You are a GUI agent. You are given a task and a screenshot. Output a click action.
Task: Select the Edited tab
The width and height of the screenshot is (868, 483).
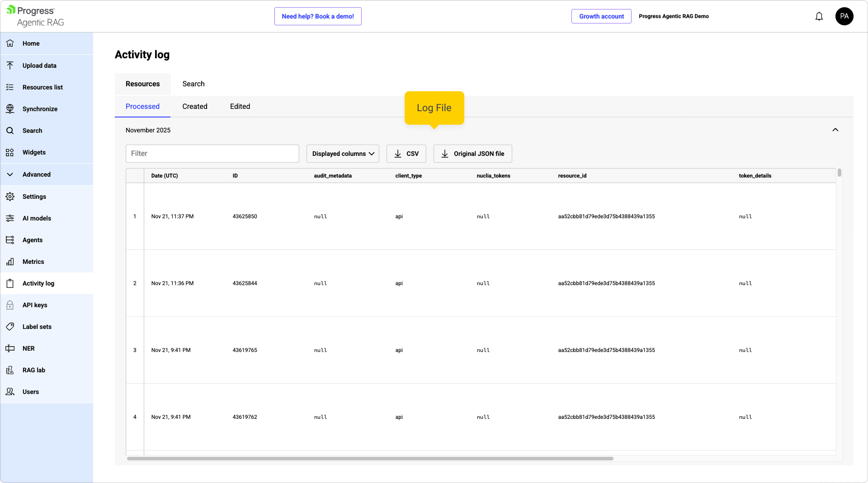point(240,107)
